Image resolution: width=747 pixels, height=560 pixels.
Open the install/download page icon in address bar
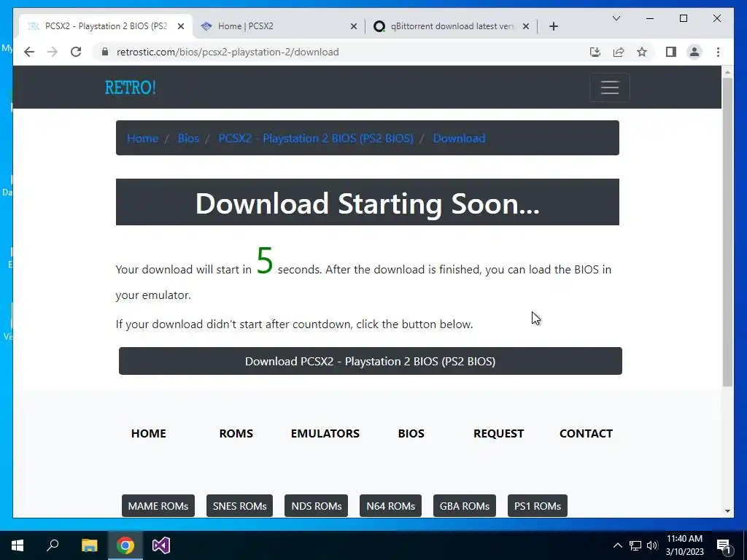595,52
